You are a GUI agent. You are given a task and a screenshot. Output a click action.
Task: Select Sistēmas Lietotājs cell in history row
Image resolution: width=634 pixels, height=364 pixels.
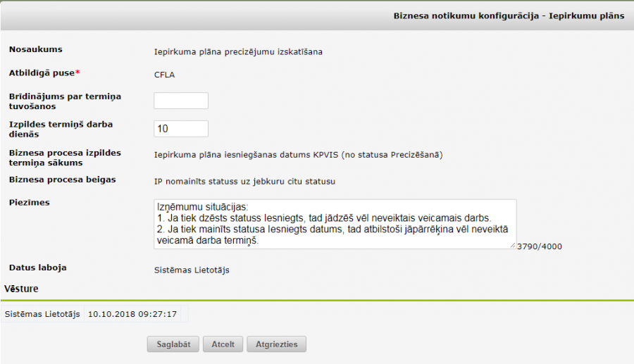[42, 314]
